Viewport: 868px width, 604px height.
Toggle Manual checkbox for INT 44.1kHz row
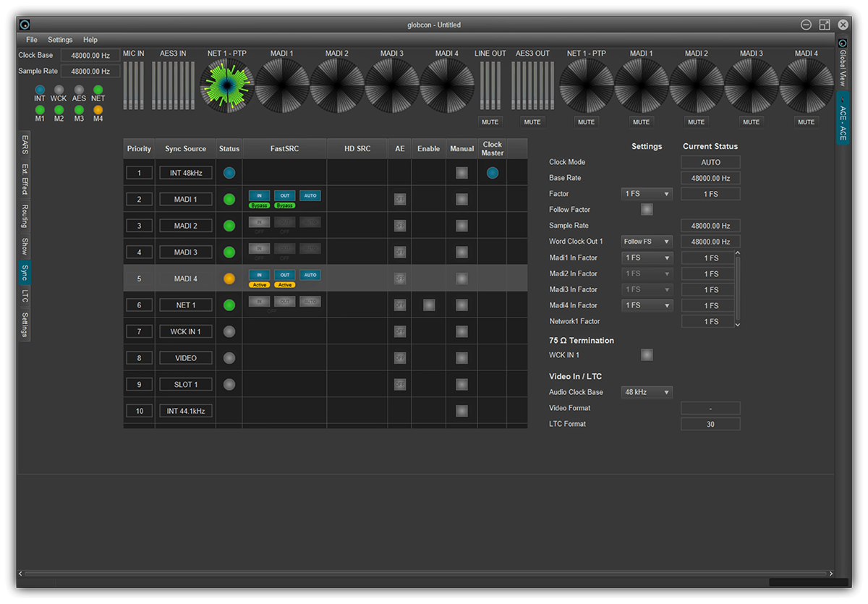461,411
